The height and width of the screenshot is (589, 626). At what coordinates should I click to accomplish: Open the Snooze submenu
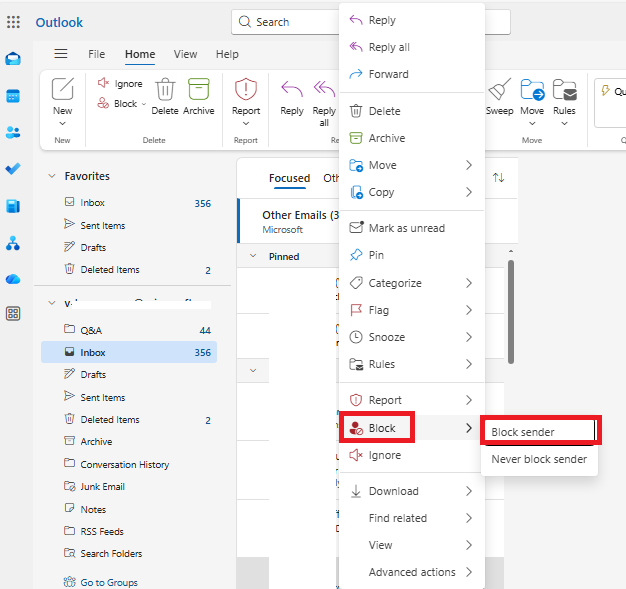[412, 337]
